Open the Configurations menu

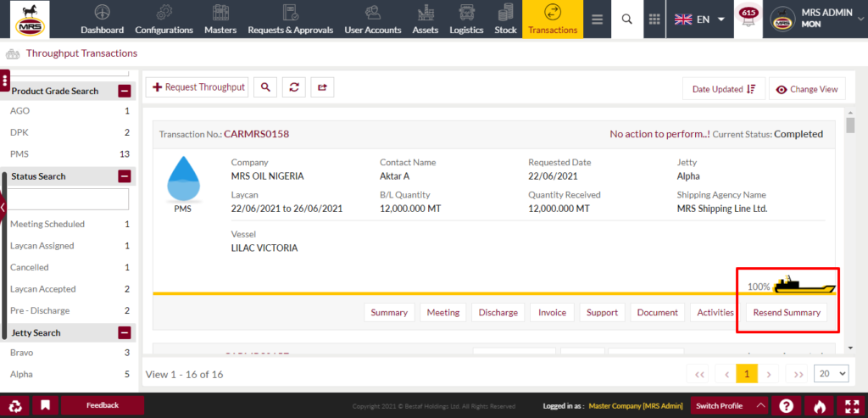(x=164, y=20)
